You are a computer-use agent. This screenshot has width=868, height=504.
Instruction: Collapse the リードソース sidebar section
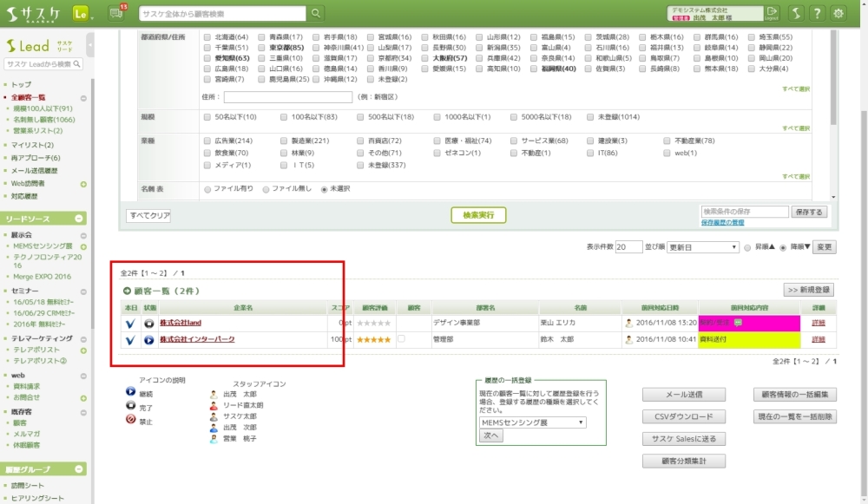pos(81,219)
